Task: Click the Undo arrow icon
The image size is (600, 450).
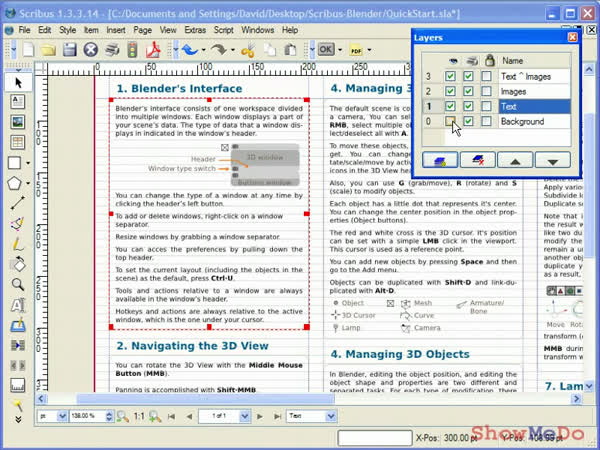Action: [190, 50]
